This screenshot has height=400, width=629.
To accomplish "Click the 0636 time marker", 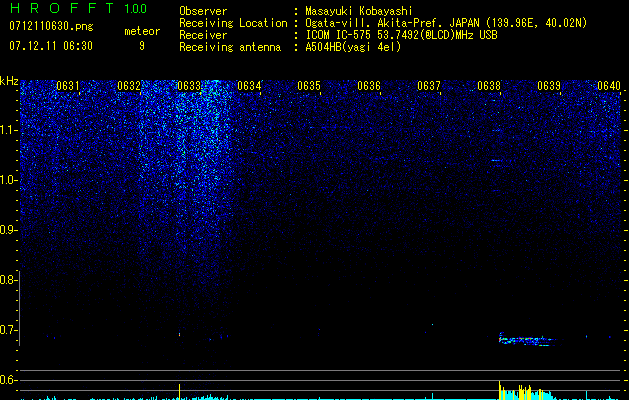I will tap(369, 86).
